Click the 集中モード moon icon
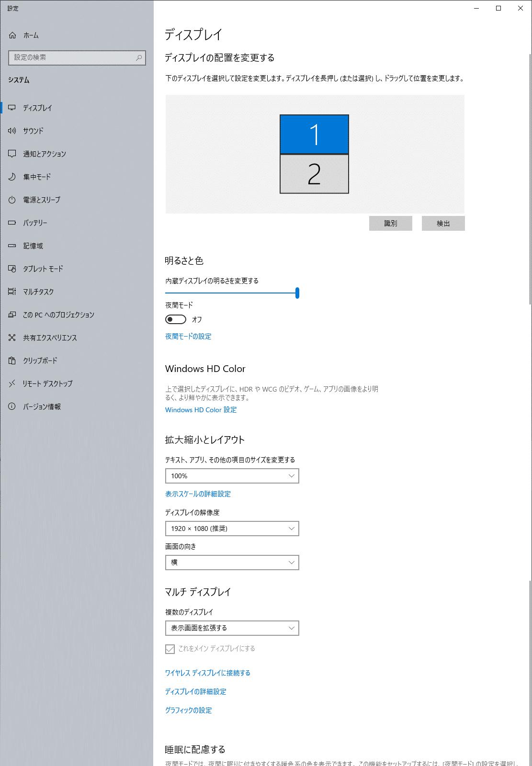 click(x=12, y=177)
